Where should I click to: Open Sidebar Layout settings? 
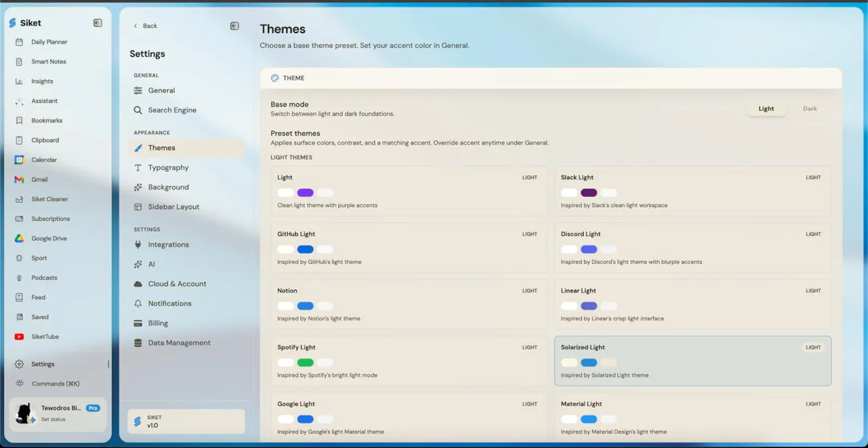tap(186, 207)
